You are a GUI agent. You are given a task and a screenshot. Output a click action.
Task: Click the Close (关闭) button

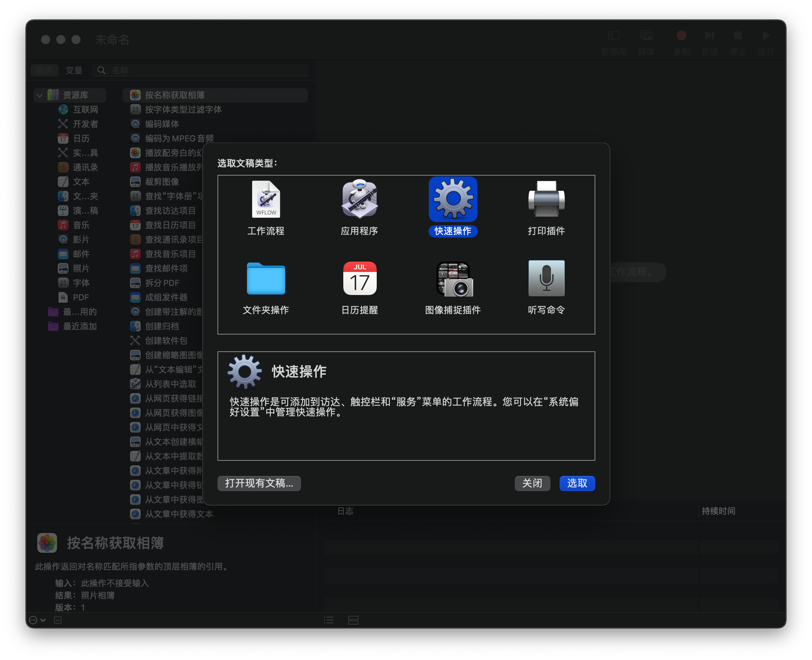coord(532,483)
